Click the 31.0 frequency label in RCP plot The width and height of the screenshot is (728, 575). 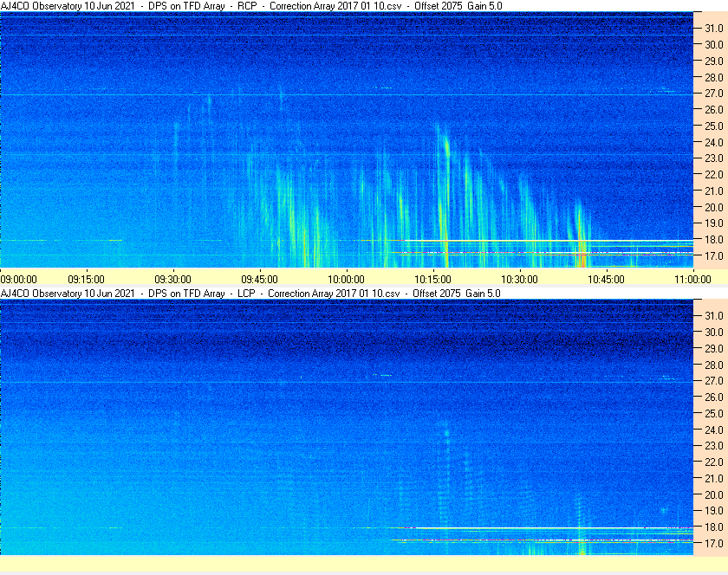(x=714, y=29)
